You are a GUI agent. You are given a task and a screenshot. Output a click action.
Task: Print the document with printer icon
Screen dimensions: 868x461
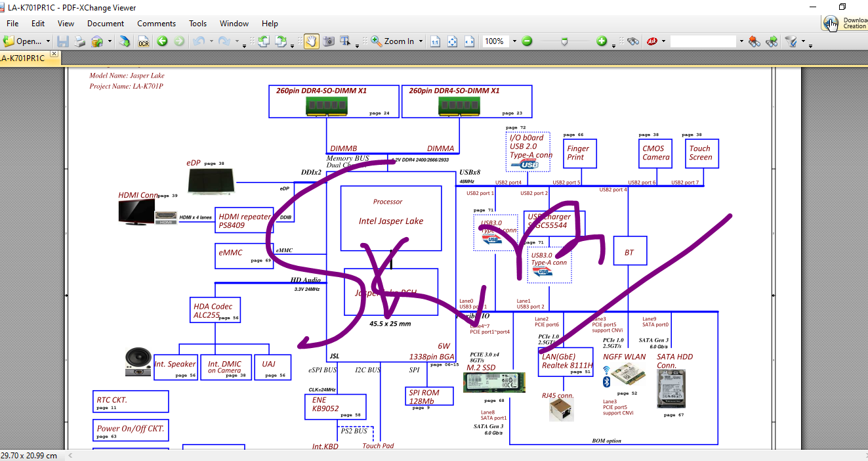[79, 41]
